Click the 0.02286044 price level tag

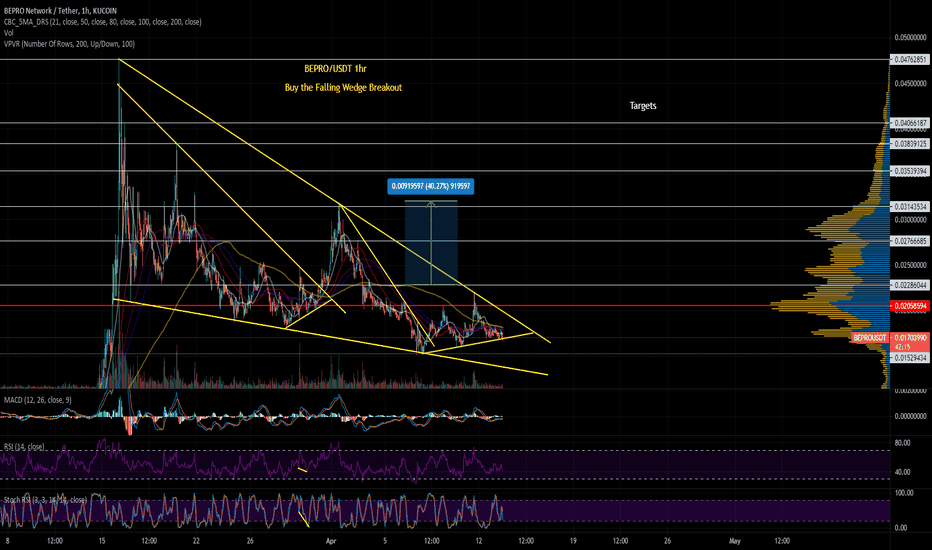click(909, 285)
